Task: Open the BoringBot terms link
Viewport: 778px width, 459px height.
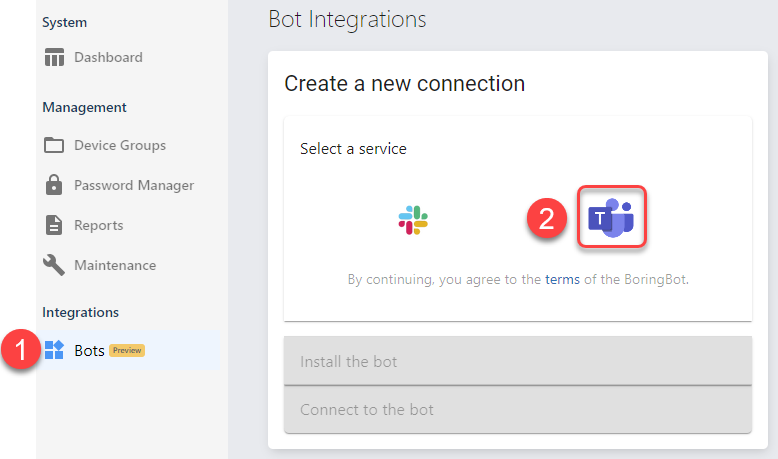Action: [x=562, y=279]
